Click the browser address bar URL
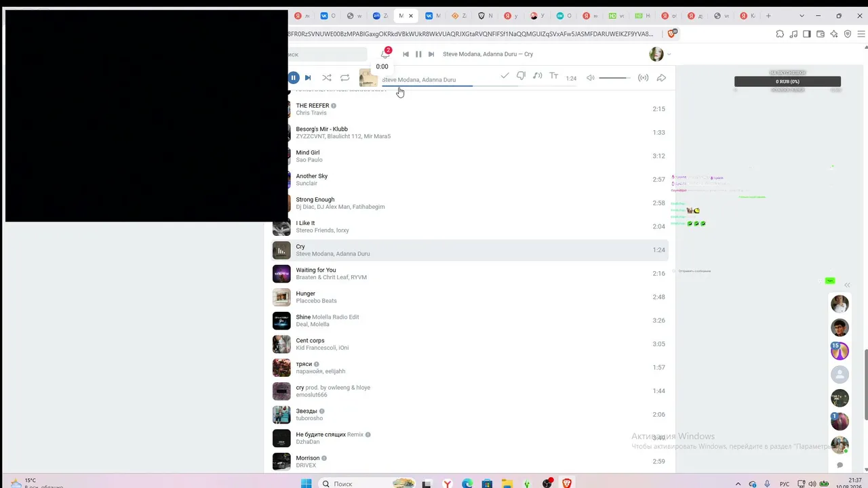This screenshot has height=488, width=868. coord(471,34)
